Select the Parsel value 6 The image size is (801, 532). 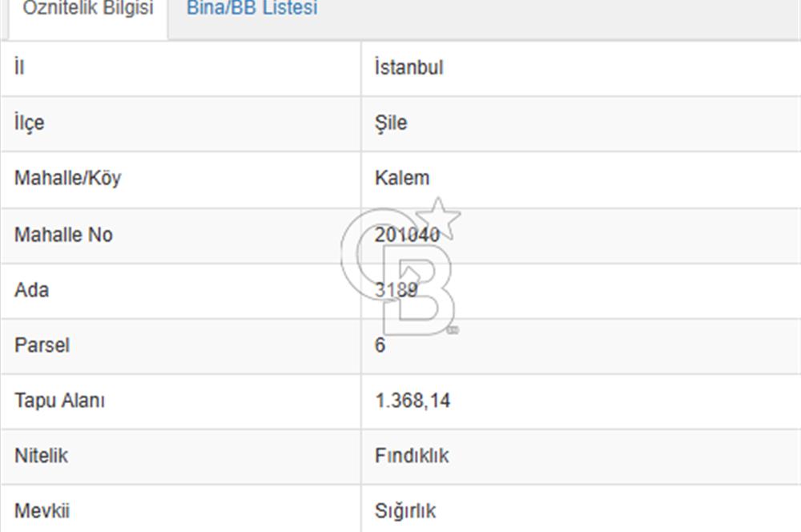[380, 345]
